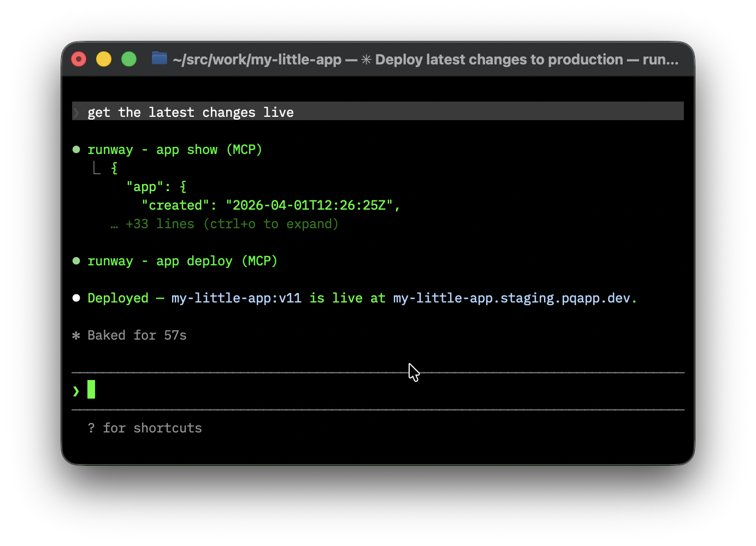Select the runway - app deploy (MCP) call

(x=182, y=261)
